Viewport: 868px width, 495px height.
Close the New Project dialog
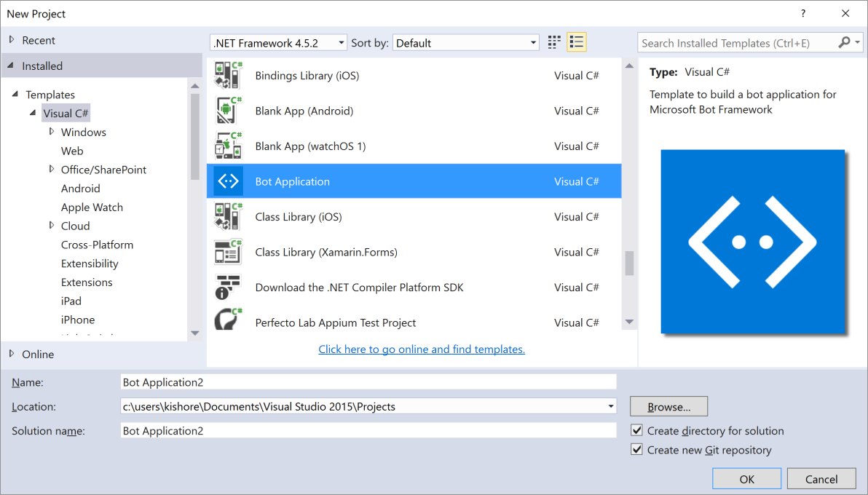[845, 14]
